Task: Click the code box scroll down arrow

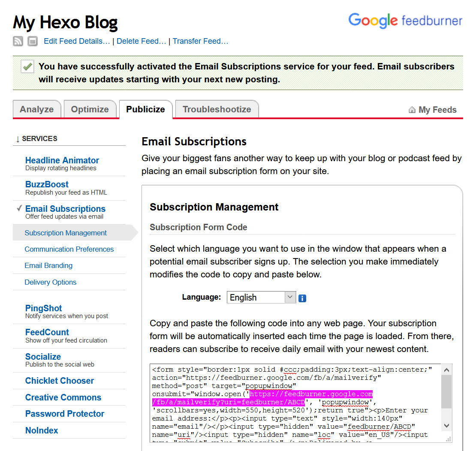Action: point(446,426)
